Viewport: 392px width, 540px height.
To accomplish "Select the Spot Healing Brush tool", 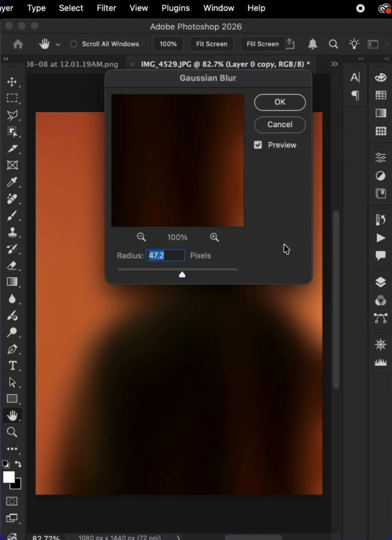I will (12, 199).
